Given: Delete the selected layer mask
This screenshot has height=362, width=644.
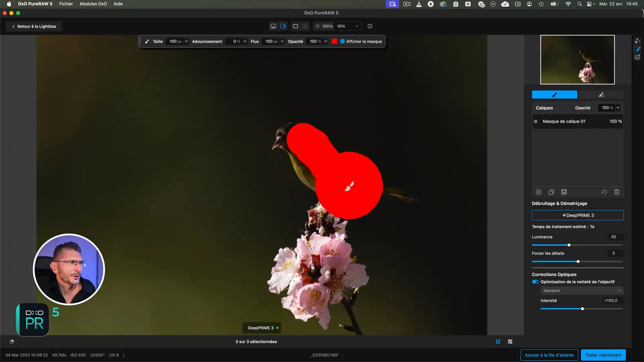Looking at the screenshot, I should 617,192.
